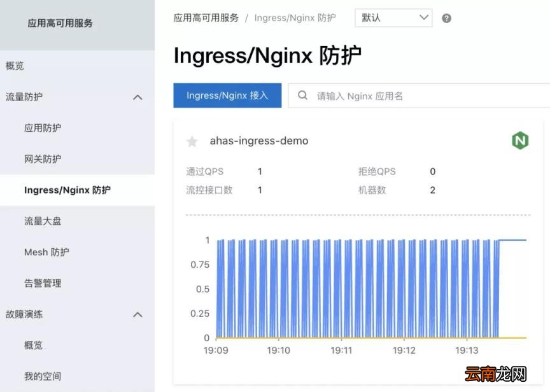Open the 默认 namespace dropdown
This screenshot has height=392, width=550.
coord(393,18)
